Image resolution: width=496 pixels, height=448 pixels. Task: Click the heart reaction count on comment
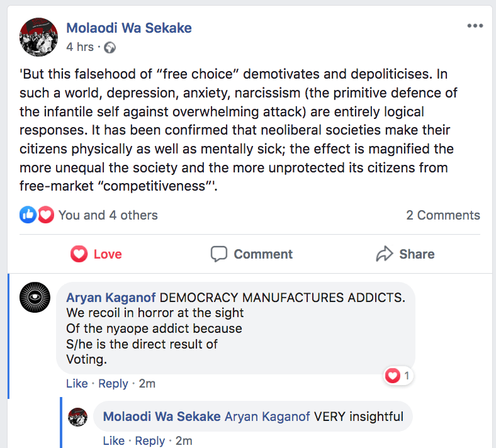click(398, 376)
